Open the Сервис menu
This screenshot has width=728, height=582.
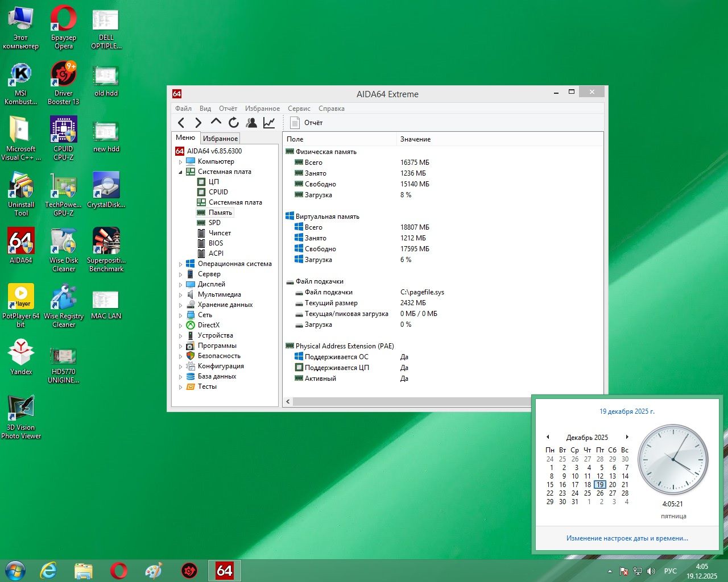[299, 109]
